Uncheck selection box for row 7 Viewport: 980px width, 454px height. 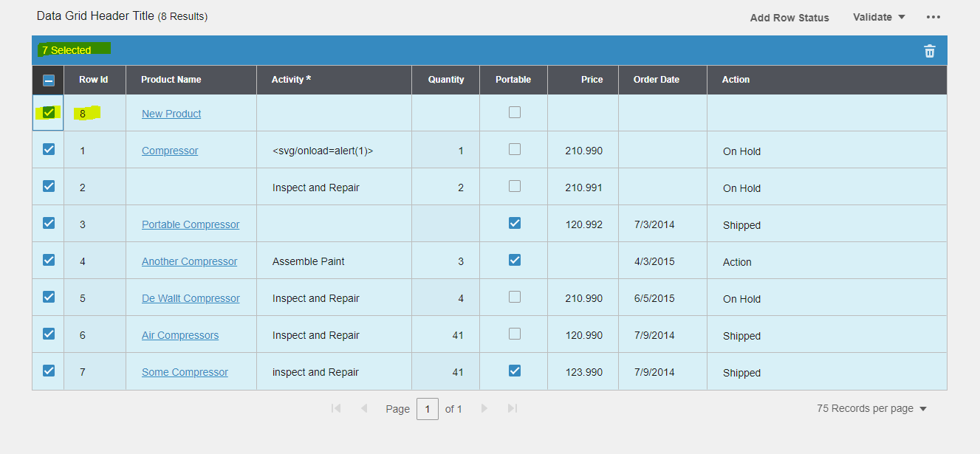click(x=49, y=371)
